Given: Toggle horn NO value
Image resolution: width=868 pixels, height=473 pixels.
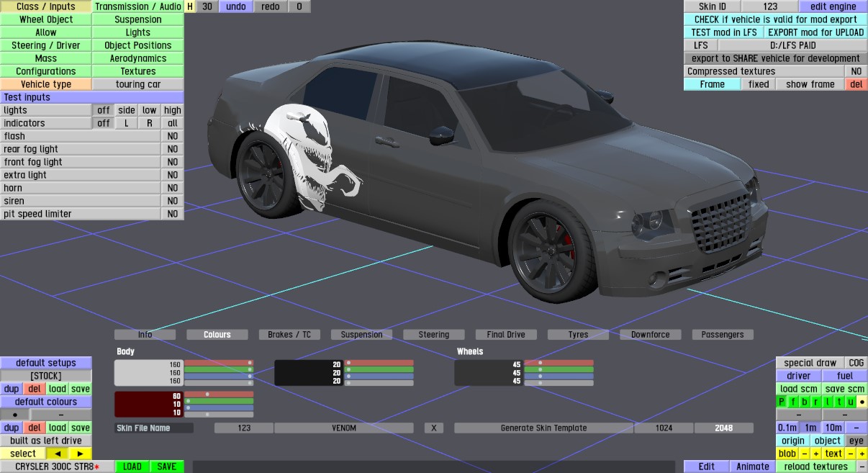Looking at the screenshot, I should tap(173, 188).
